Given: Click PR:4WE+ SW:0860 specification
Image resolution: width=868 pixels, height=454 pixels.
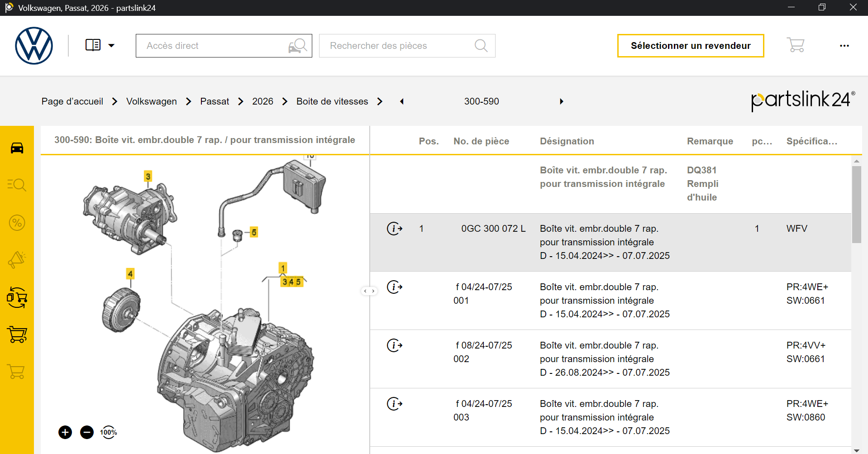Looking at the screenshot, I should click(807, 411).
